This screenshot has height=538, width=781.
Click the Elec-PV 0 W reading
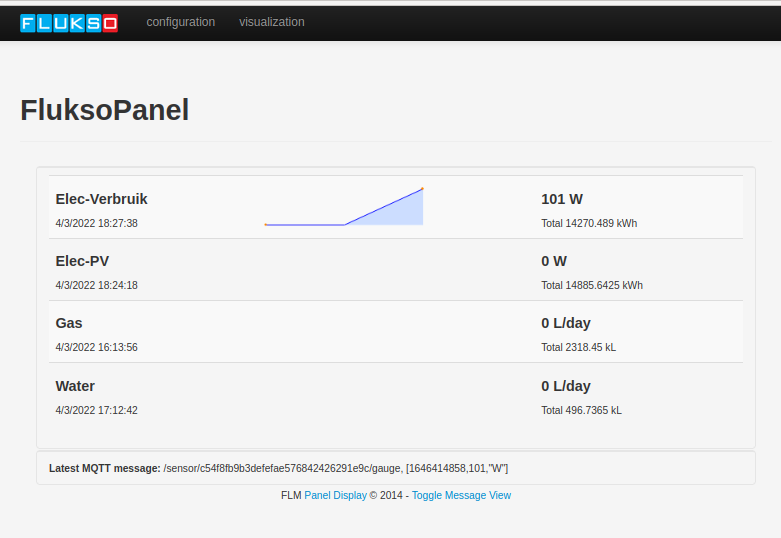click(x=554, y=261)
